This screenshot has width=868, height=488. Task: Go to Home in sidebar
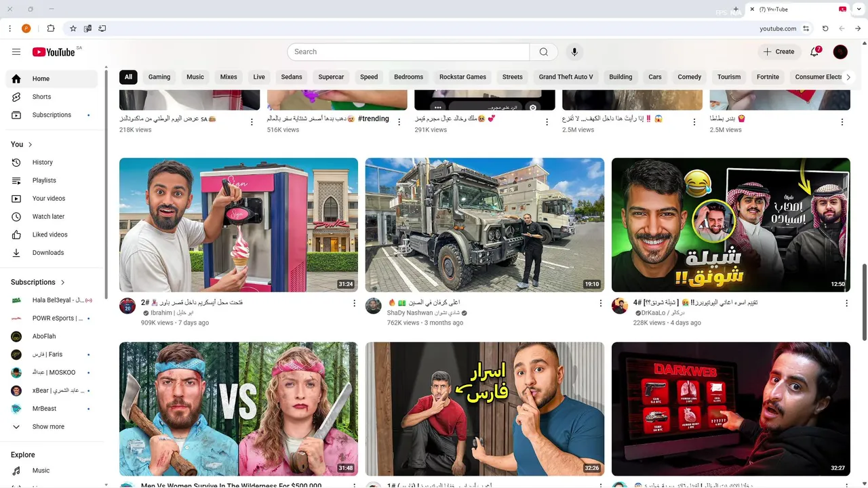(x=52, y=79)
